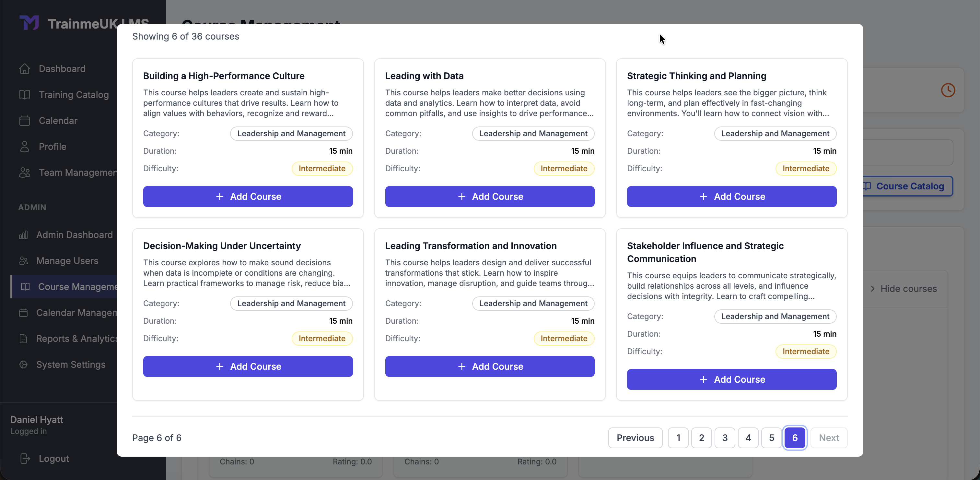
Task: Open the Calendar icon in sidebar
Action: point(25,121)
